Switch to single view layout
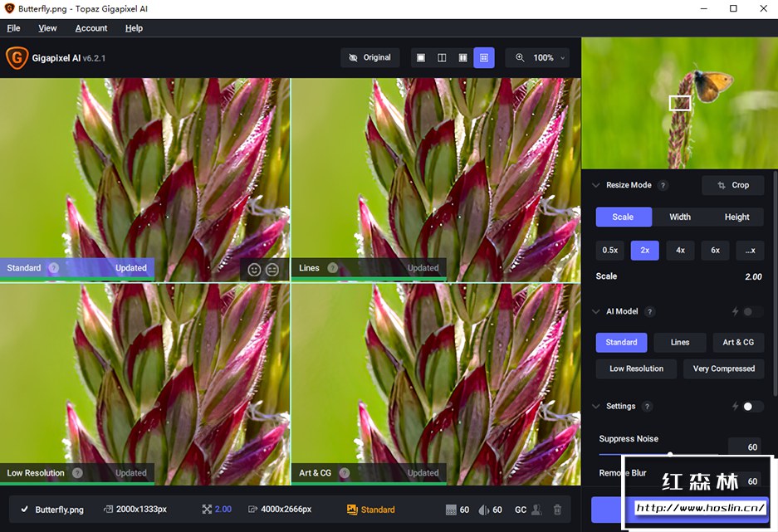The width and height of the screenshot is (778, 532). pos(421,58)
